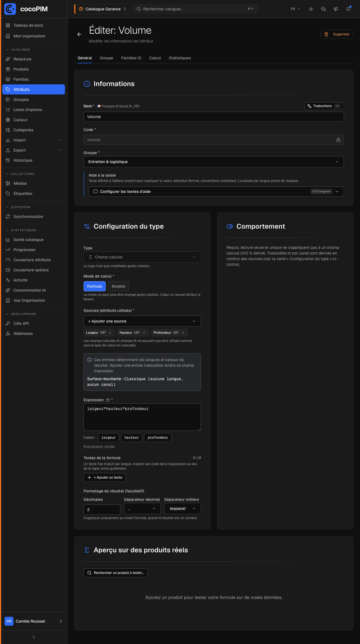The image size is (360, 644).
Task: Open Relecture in the sidebar
Action: tap(33, 59)
